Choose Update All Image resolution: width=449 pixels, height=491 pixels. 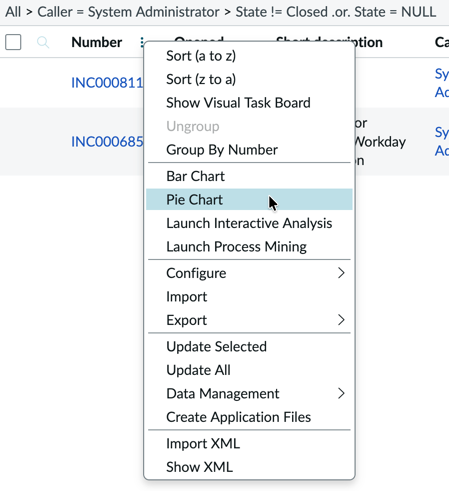pos(249,370)
